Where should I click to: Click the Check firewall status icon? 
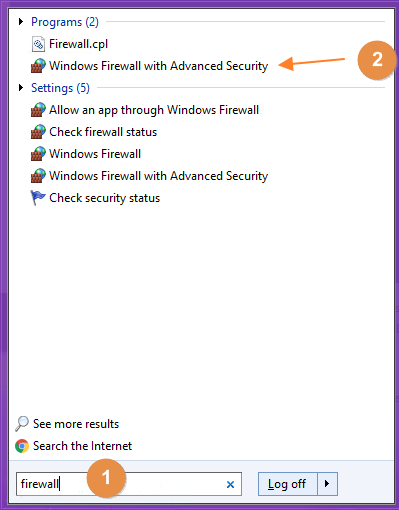(38, 132)
